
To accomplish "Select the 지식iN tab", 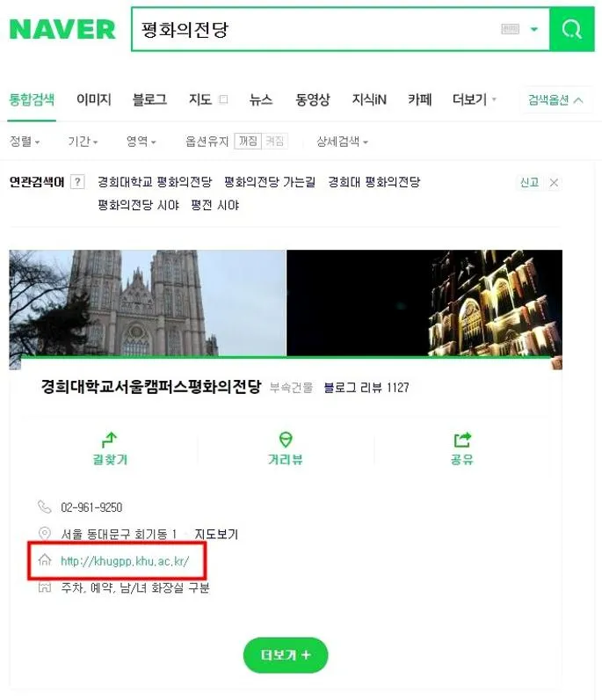I will [x=369, y=99].
